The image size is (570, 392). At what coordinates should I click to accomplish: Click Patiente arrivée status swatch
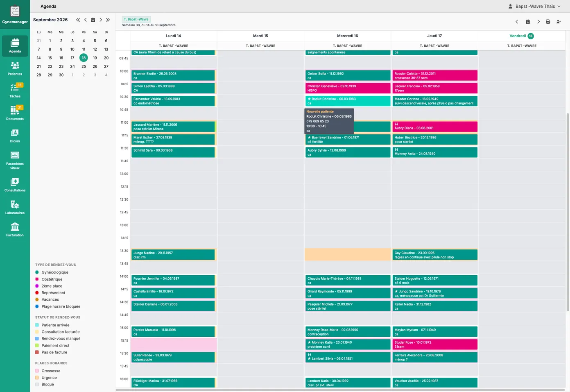(x=37, y=325)
